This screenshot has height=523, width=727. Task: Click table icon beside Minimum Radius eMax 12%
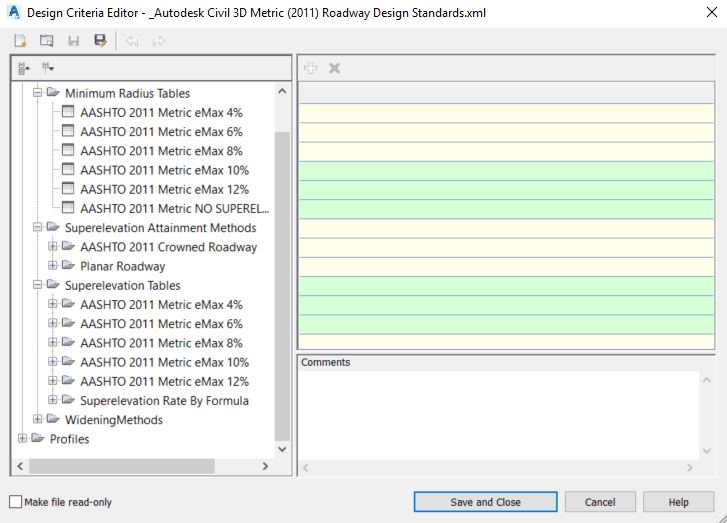tap(68, 189)
